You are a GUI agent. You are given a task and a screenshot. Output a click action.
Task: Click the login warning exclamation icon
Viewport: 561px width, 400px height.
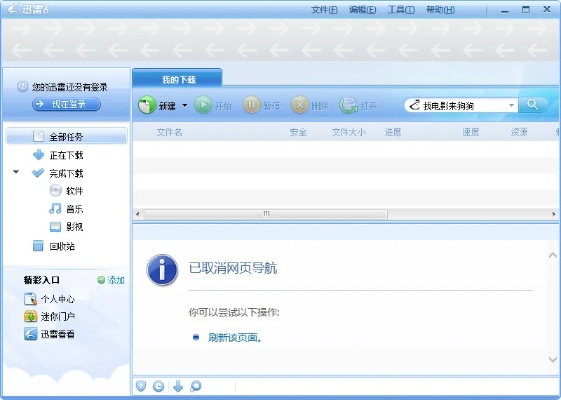22,86
